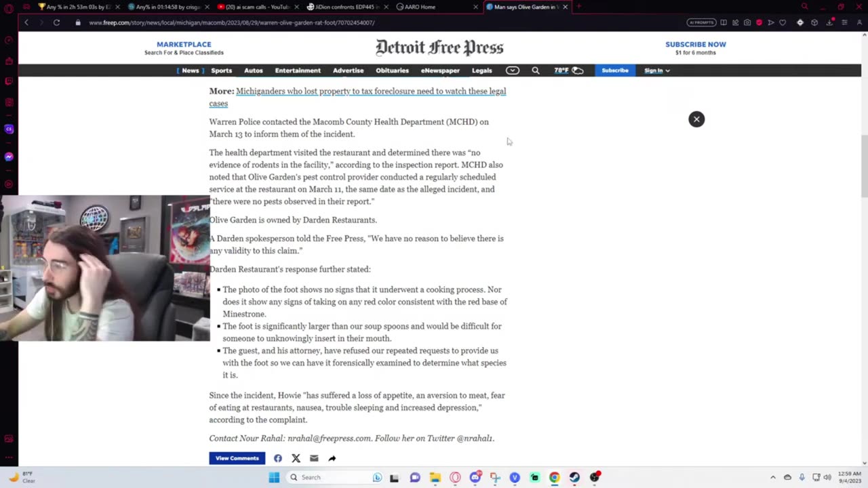Click Subscribe Now $1 offer
868x488 pixels.
(x=696, y=48)
